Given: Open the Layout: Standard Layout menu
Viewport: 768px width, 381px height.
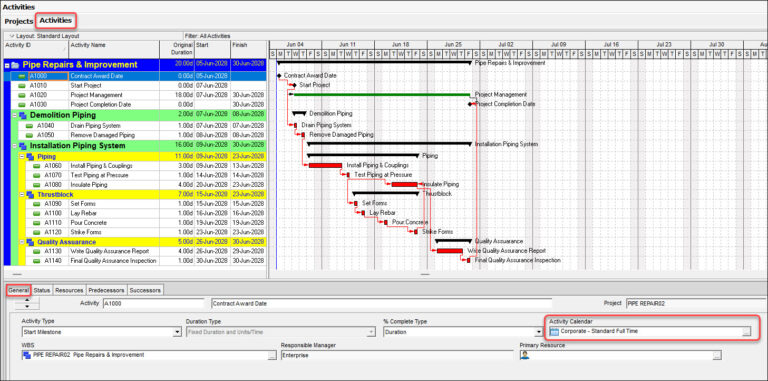Looking at the screenshot, I should 44,36.
